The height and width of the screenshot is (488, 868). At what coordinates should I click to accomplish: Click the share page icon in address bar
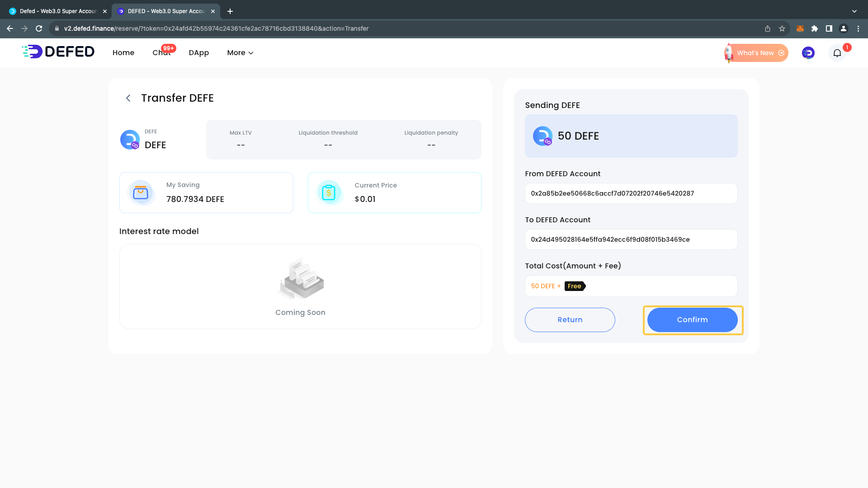[768, 28]
